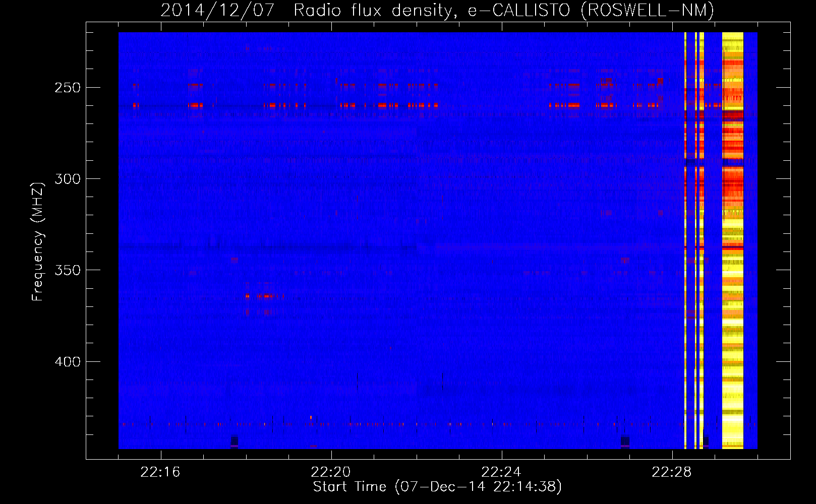Select the '250' frequency tick label
Viewport: 816px width, 504px height.
point(68,88)
